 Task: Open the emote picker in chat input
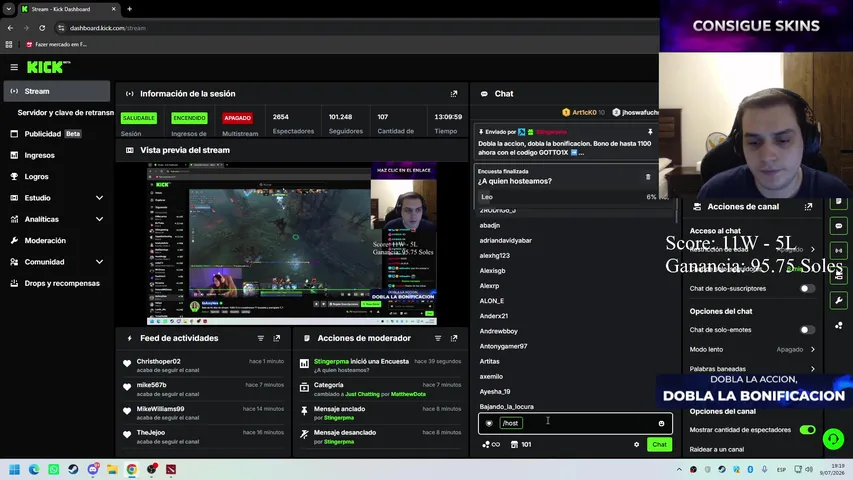click(662, 423)
